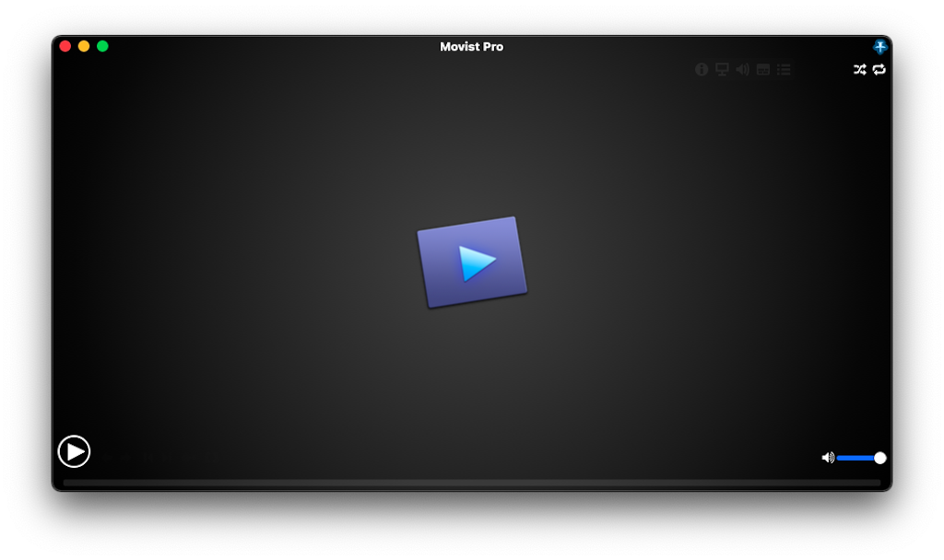This screenshot has width=944, height=560.
Task: Click the yellow minimize traffic light
Action: tap(84, 44)
